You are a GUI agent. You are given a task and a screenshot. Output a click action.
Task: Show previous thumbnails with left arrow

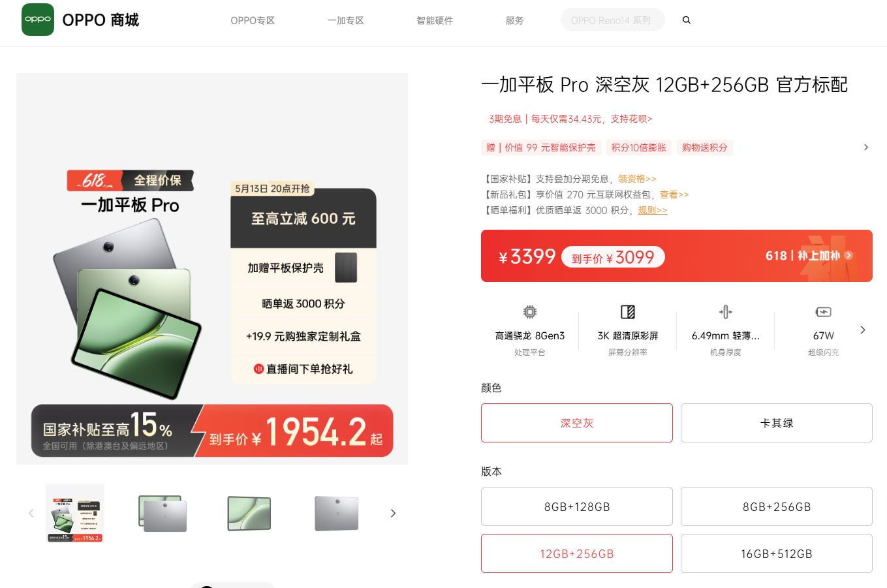[31, 514]
